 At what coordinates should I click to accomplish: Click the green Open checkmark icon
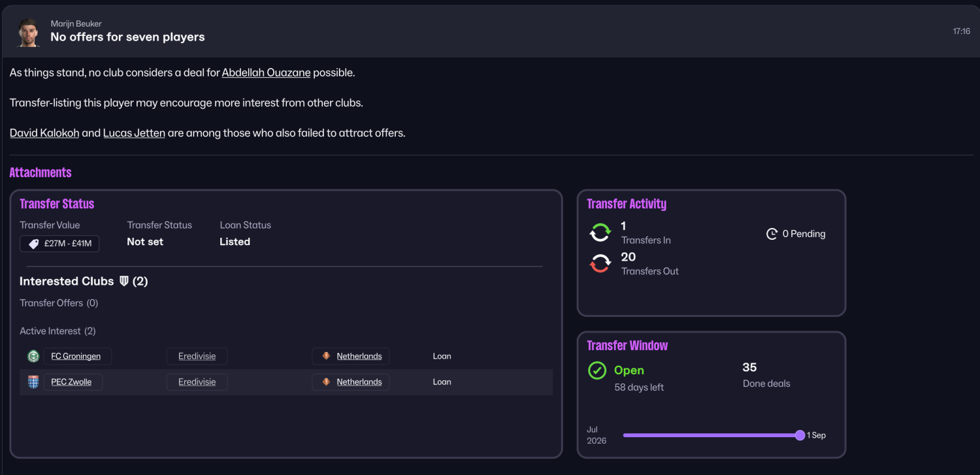point(597,370)
